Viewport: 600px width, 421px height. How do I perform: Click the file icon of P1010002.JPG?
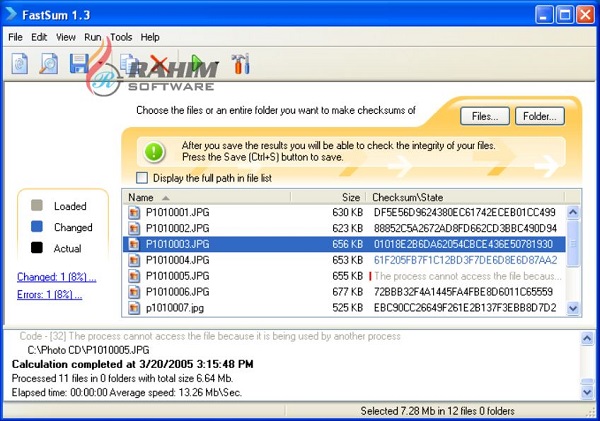tap(134, 228)
